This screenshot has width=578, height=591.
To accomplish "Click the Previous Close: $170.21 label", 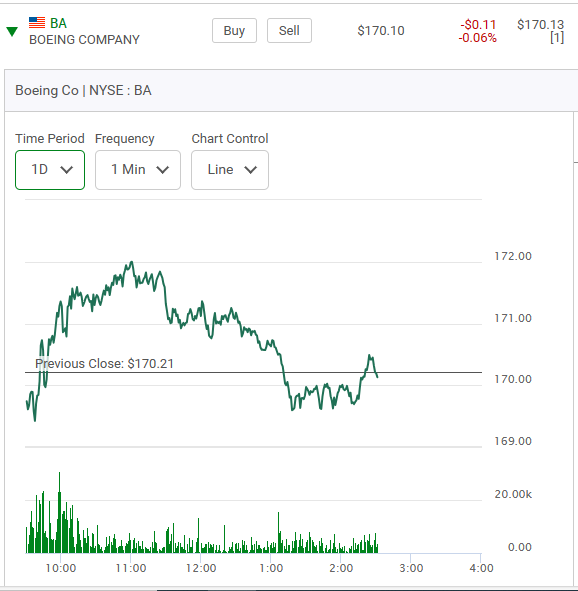I will pyautogui.click(x=104, y=364).
